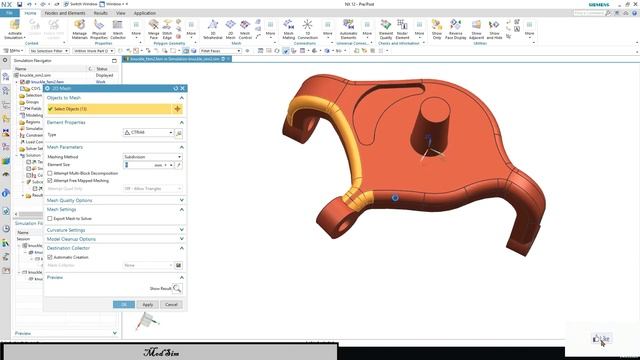
Task: Click new mesh collector icon beside None
Action: click(x=178, y=265)
